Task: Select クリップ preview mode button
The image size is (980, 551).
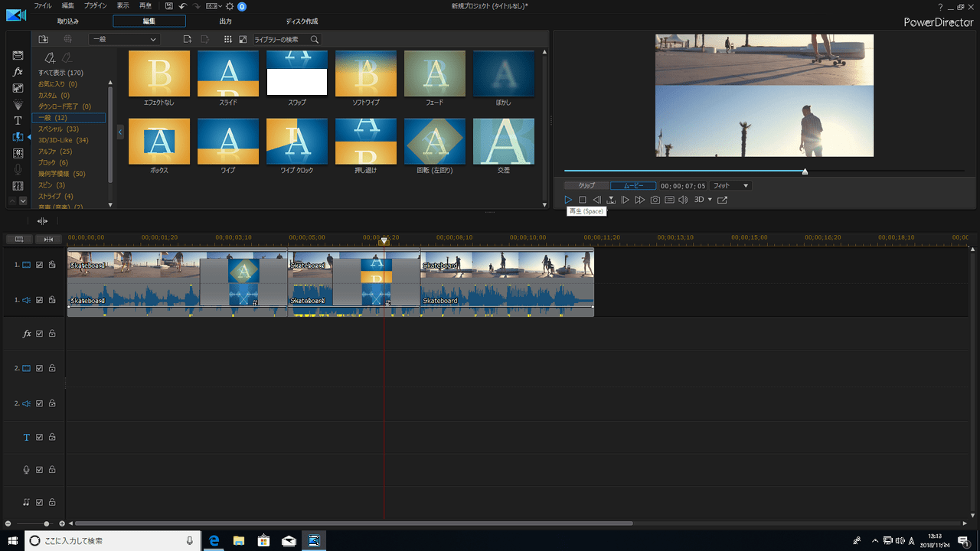Action: coord(586,186)
